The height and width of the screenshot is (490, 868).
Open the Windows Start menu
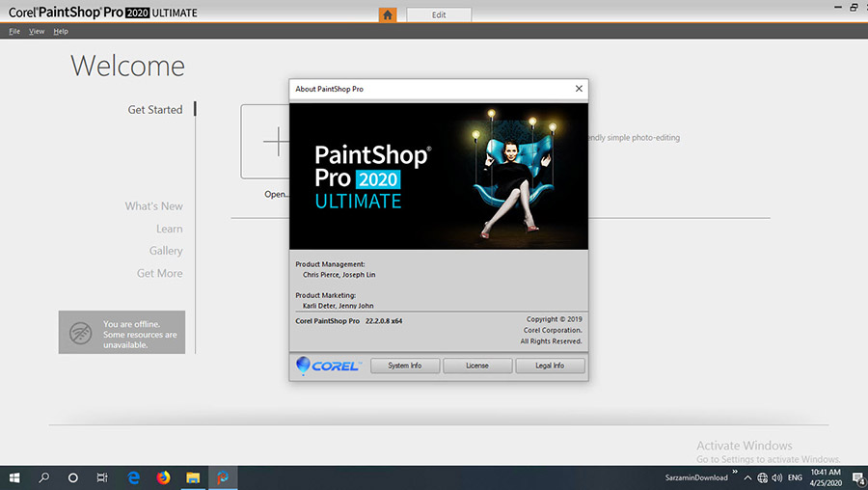click(x=14, y=477)
